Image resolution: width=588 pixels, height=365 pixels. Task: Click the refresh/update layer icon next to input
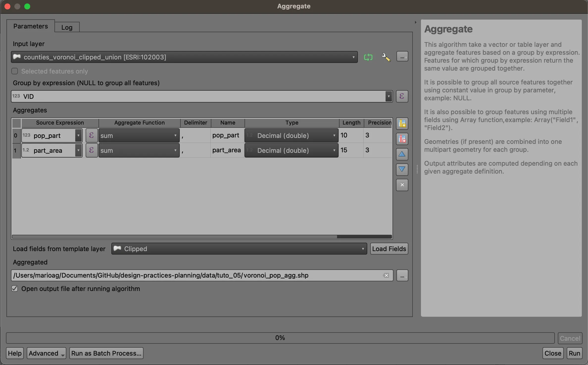click(368, 57)
